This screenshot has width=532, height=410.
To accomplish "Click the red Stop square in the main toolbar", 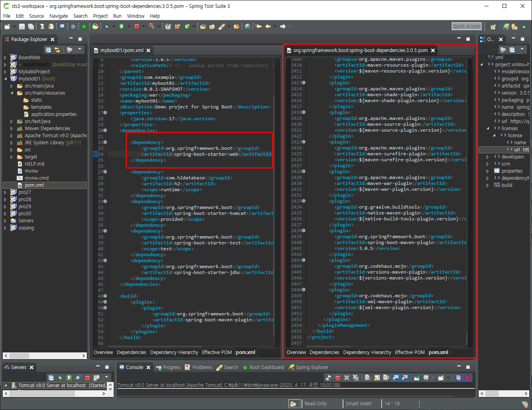I will point(137,26).
